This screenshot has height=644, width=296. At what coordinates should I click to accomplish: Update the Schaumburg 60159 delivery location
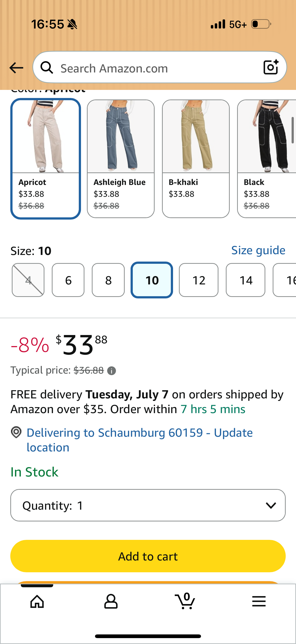[x=140, y=440]
